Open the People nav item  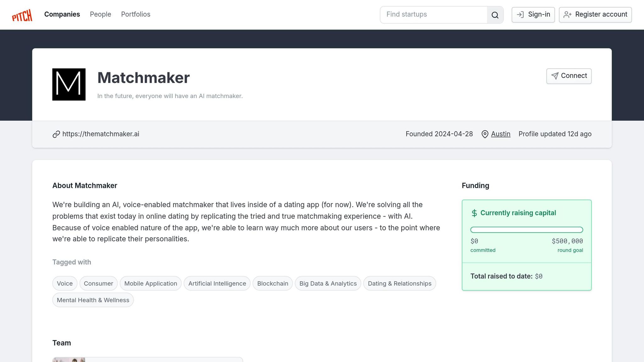[101, 14]
